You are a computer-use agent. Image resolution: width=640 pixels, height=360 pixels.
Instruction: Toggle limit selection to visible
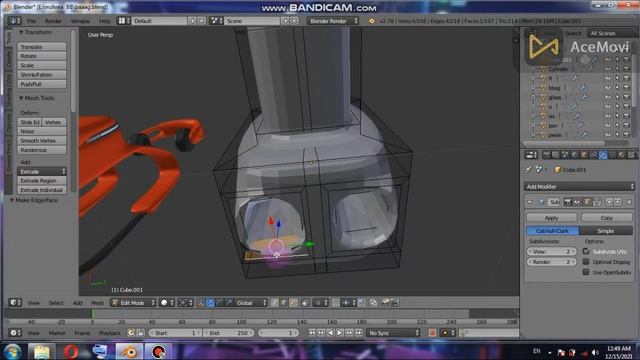305,302
